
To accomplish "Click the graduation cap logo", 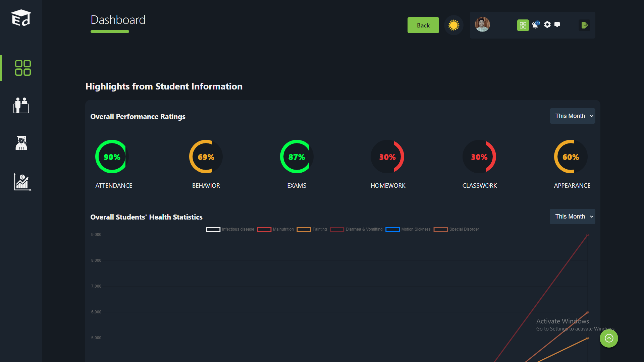I will (21, 18).
